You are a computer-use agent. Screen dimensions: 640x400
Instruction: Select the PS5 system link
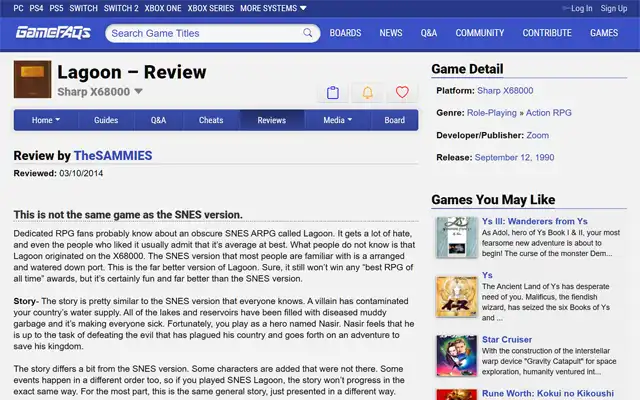[x=56, y=8]
